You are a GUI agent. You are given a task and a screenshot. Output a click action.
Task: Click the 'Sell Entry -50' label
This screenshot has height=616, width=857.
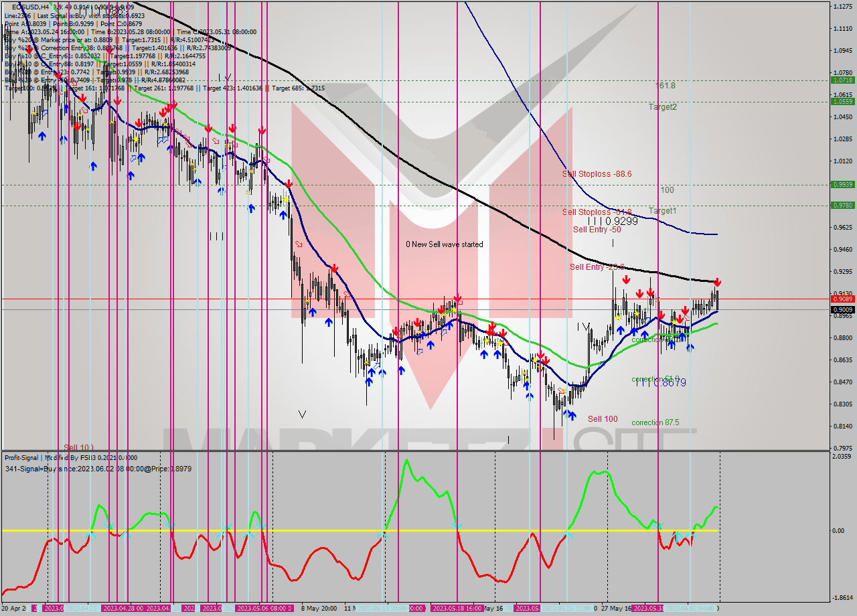597,230
